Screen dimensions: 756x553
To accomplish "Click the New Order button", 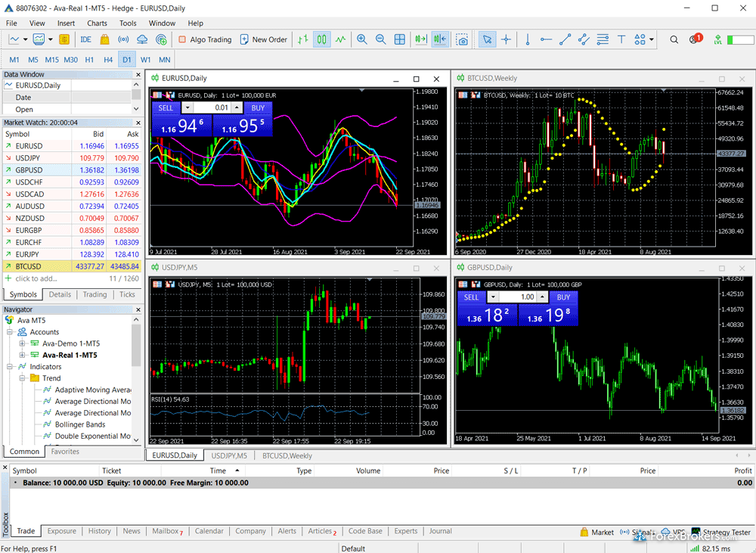I will pos(264,39).
